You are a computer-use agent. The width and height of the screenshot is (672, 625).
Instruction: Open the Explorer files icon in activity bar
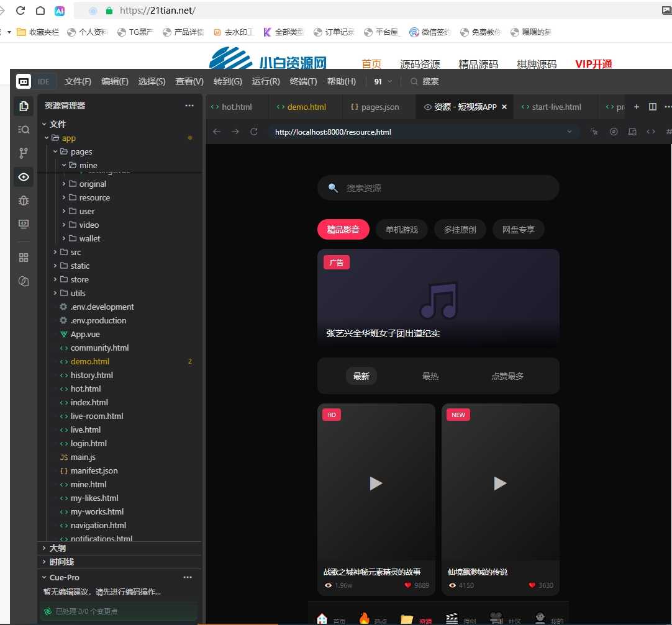click(x=24, y=106)
